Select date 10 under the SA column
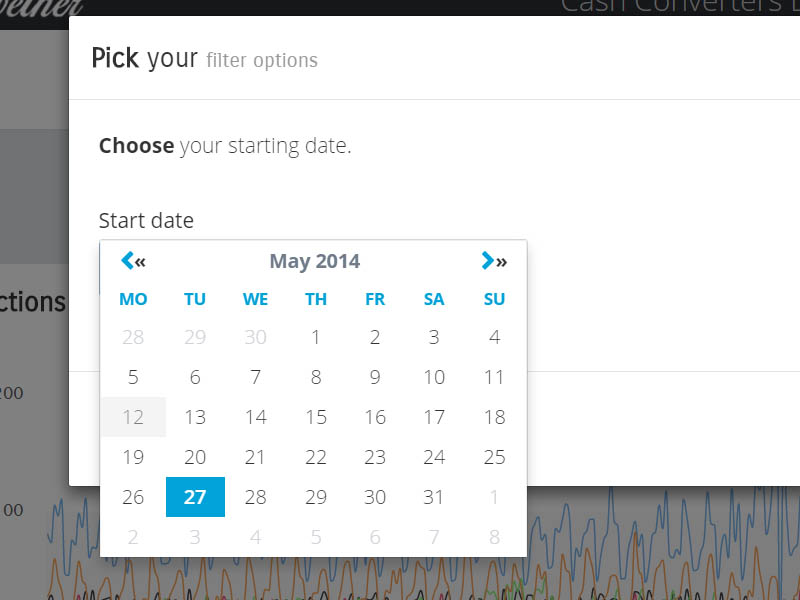Image resolution: width=800 pixels, height=600 pixels. [434, 377]
